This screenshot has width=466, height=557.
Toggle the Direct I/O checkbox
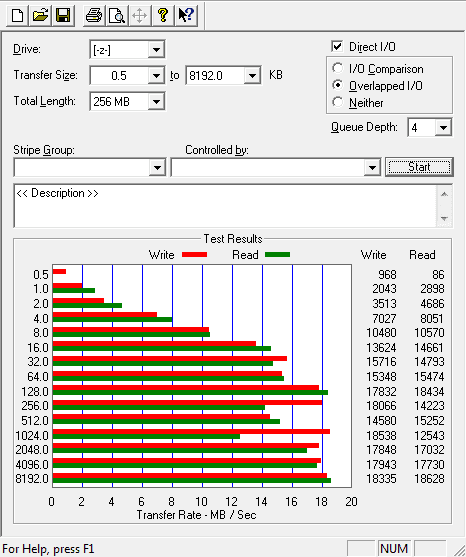pos(337,47)
